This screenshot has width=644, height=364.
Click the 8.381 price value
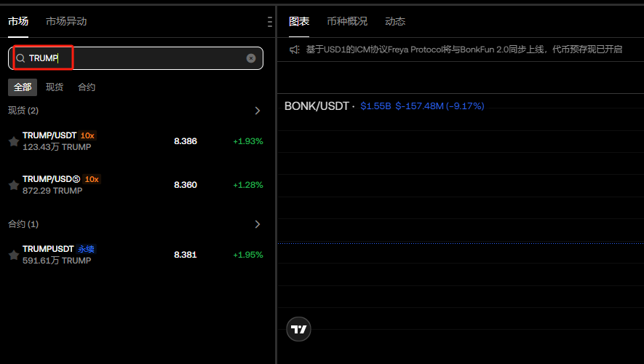point(186,255)
